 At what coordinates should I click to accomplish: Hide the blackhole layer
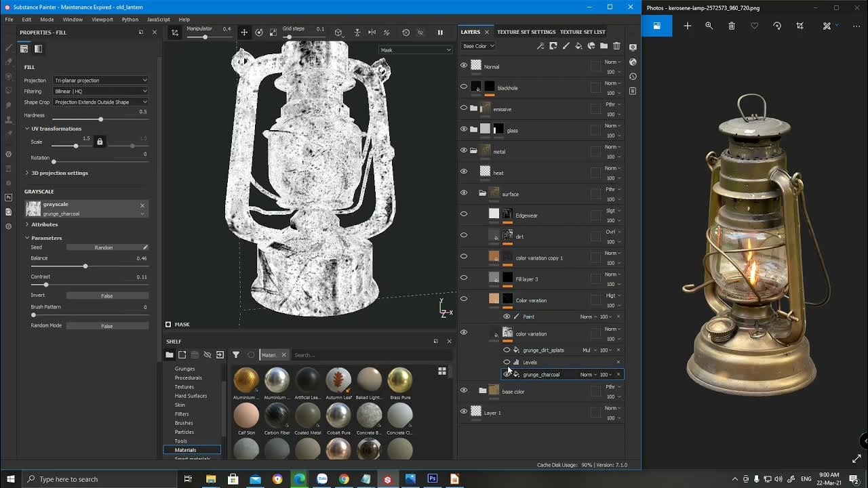click(464, 87)
